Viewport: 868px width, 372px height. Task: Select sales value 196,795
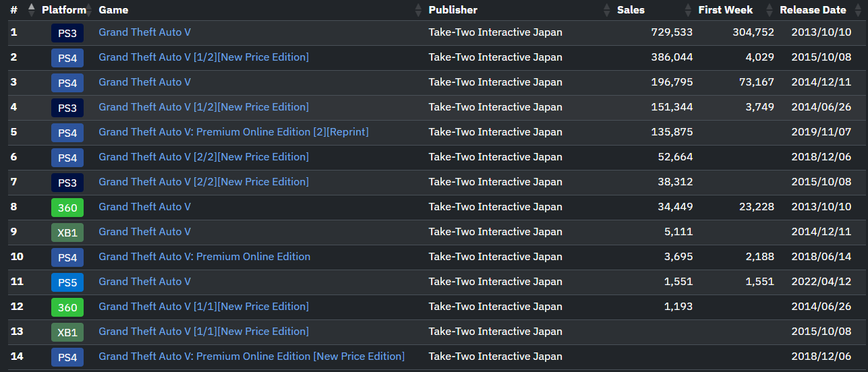672,82
